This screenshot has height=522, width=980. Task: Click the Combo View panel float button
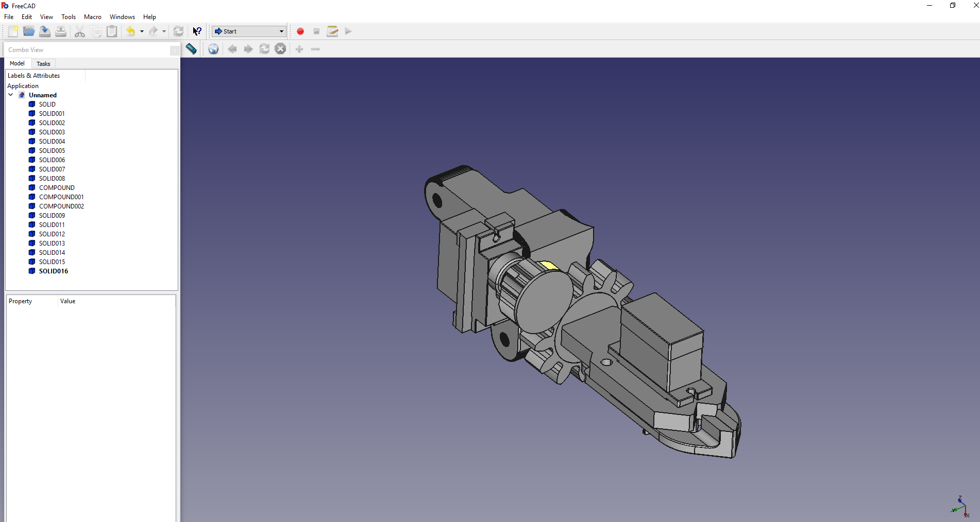[175, 50]
